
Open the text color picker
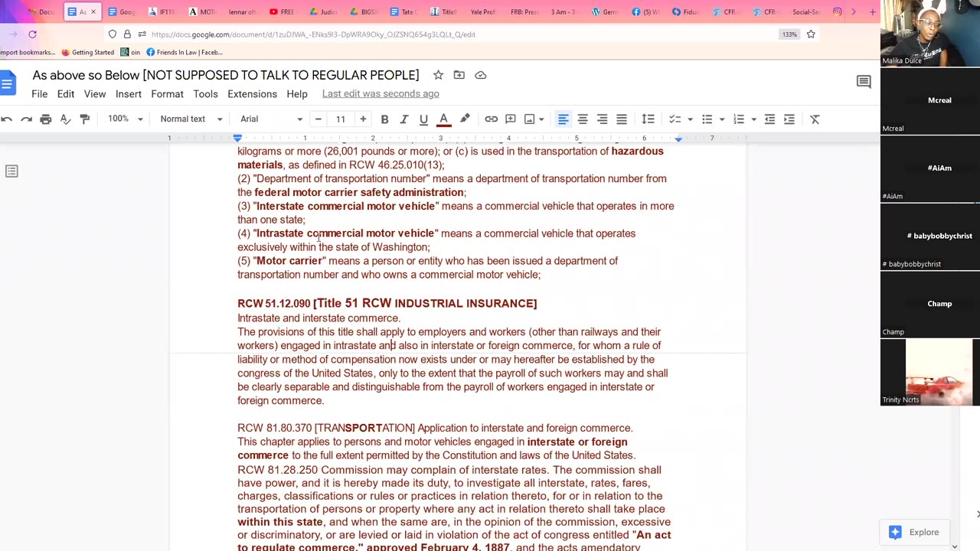443,119
